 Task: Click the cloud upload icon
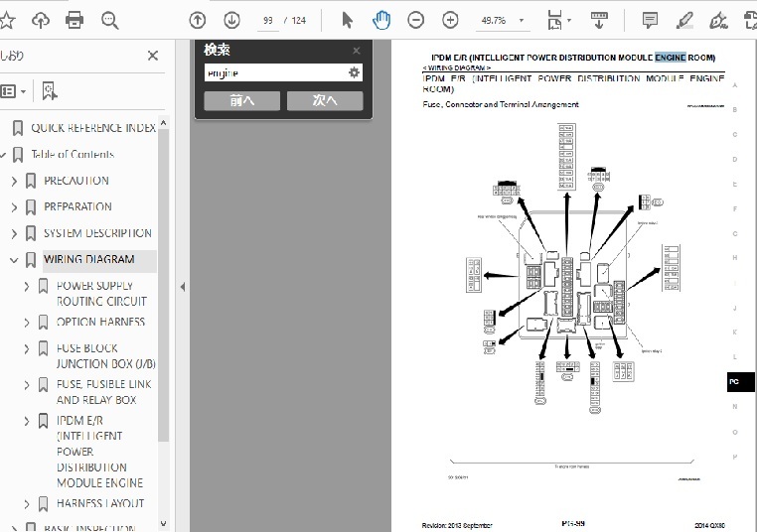[41, 20]
